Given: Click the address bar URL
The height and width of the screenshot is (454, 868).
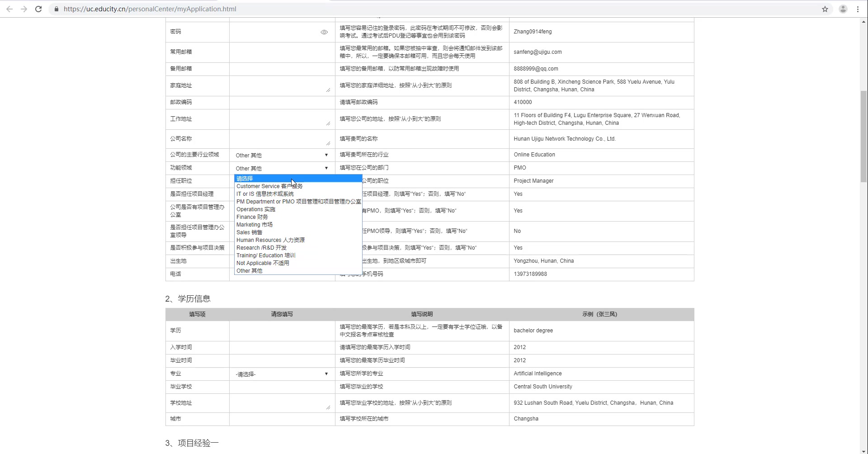Looking at the screenshot, I should point(150,9).
